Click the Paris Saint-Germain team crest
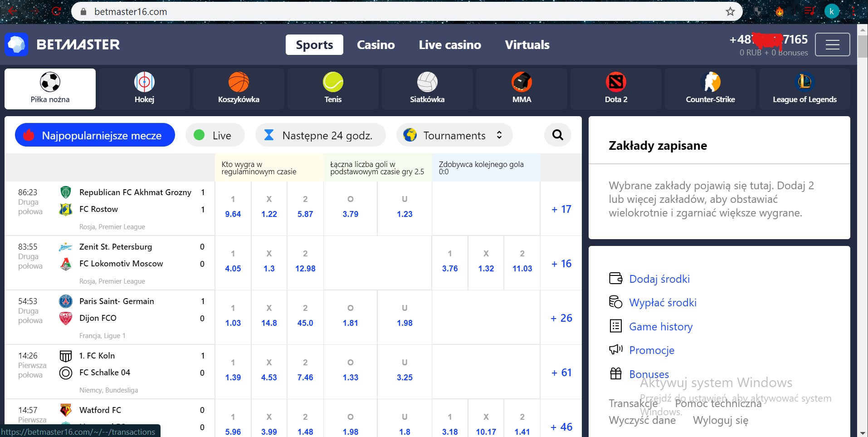Screen dimensions: 868x437 tap(66, 301)
